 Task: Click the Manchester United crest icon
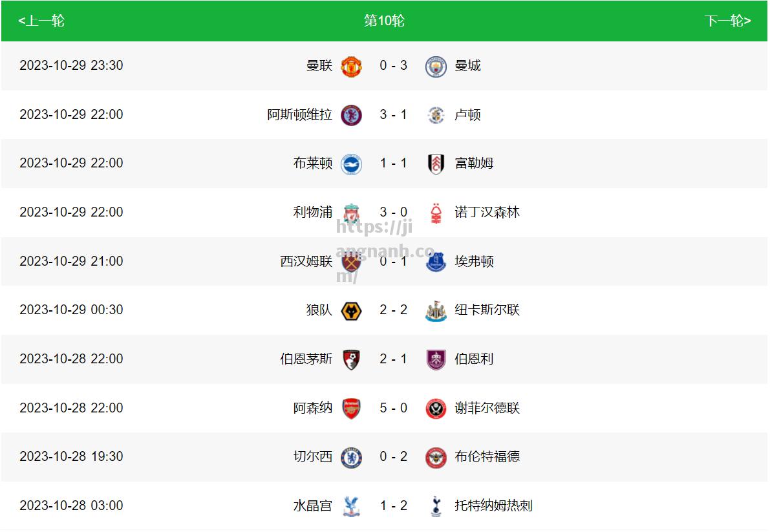351,66
